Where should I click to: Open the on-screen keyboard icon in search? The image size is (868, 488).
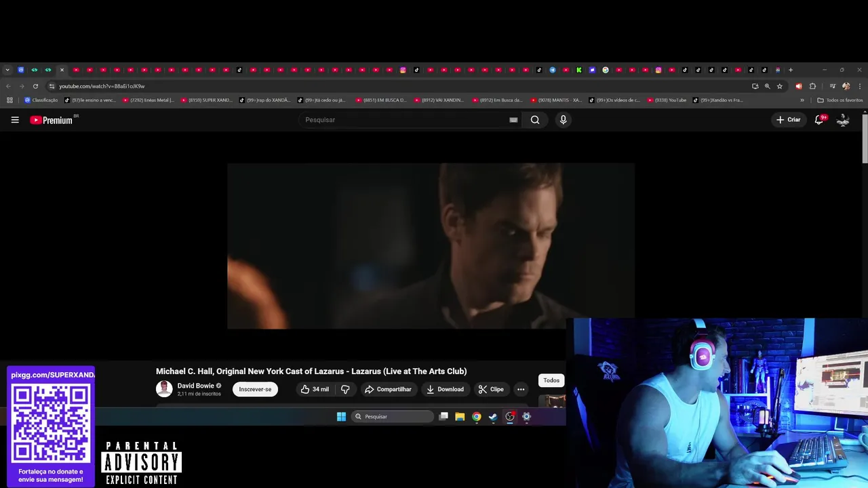(513, 120)
